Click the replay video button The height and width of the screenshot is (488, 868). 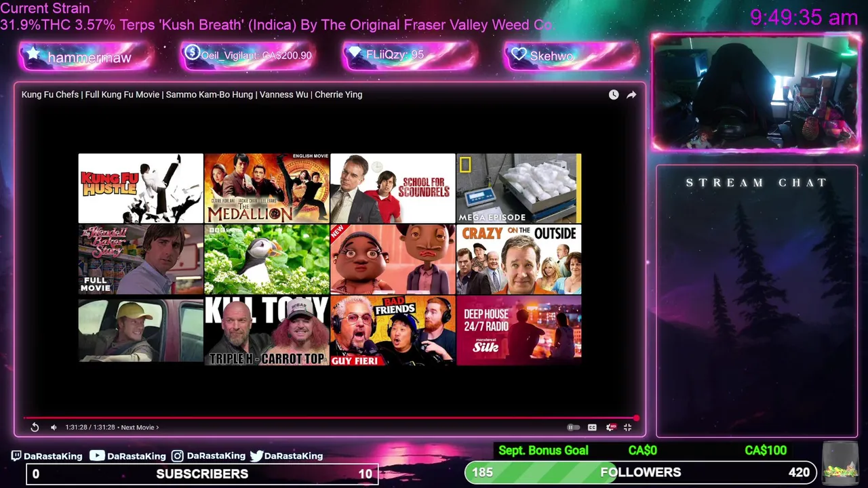[x=35, y=427]
